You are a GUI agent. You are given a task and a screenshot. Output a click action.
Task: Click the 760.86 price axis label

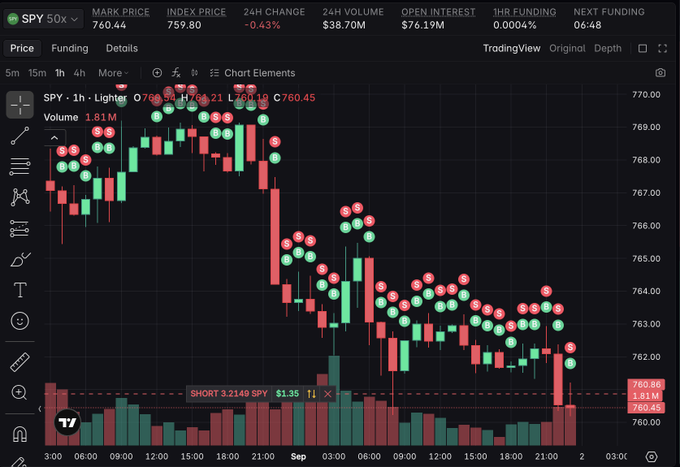(x=646, y=384)
